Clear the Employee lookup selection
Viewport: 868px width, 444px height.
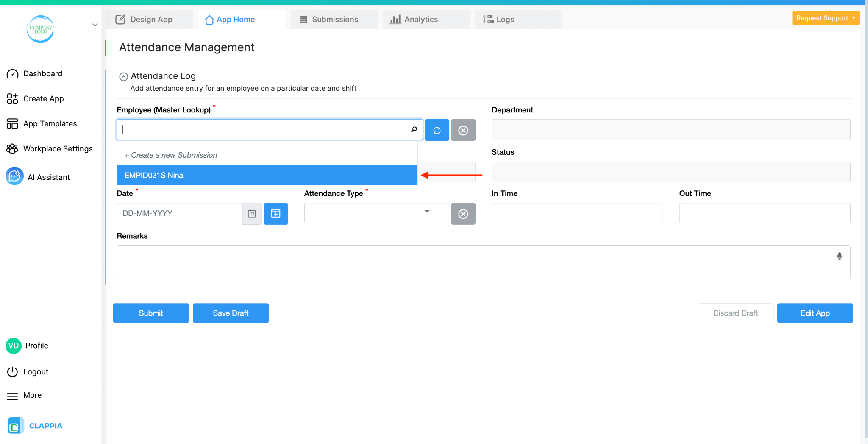coord(463,130)
